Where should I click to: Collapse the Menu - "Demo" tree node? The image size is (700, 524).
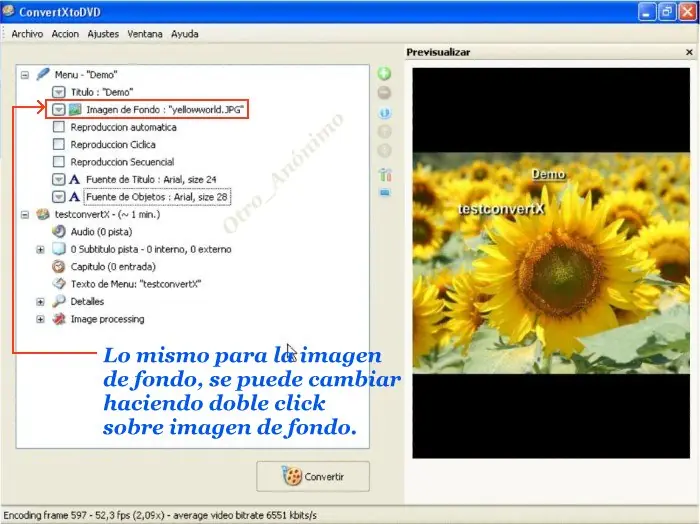pyautogui.click(x=25, y=74)
